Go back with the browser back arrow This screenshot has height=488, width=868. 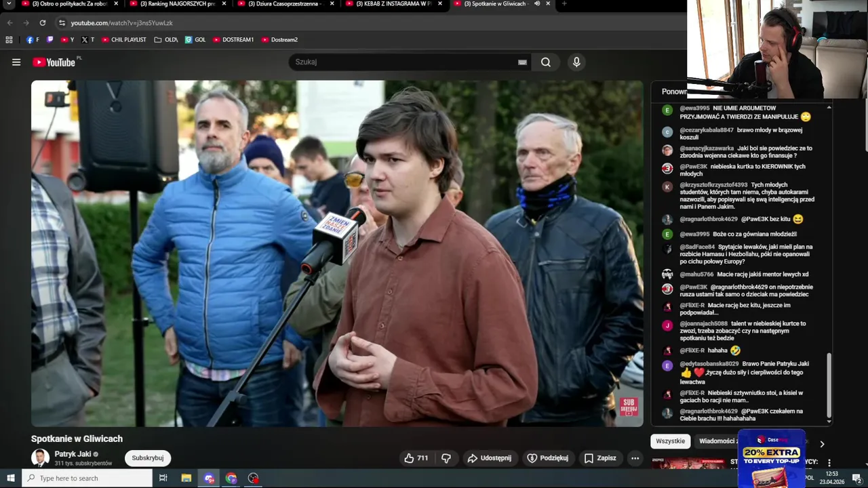(x=9, y=23)
